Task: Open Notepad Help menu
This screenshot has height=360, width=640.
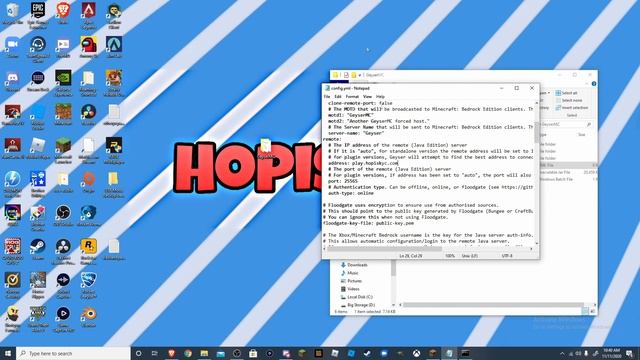Action: [380, 97]
